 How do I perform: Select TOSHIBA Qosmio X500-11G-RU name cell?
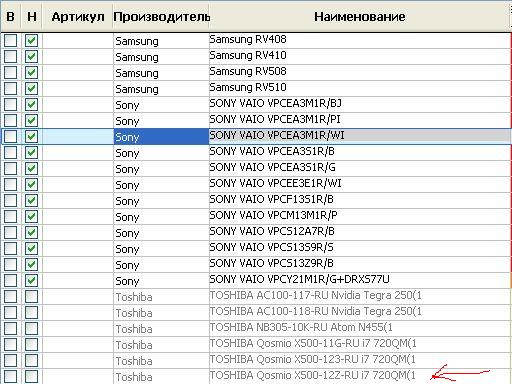[x=360, y=345]
